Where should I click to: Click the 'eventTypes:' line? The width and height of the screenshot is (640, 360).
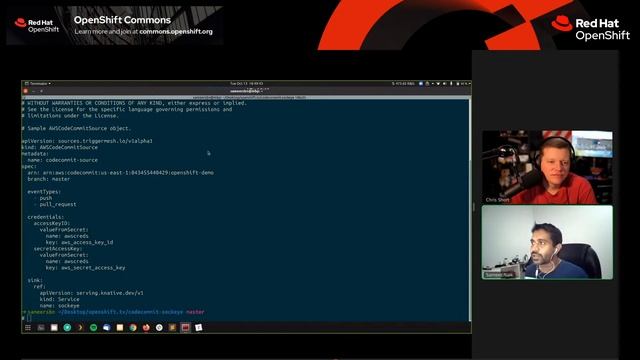pos(44,191)
